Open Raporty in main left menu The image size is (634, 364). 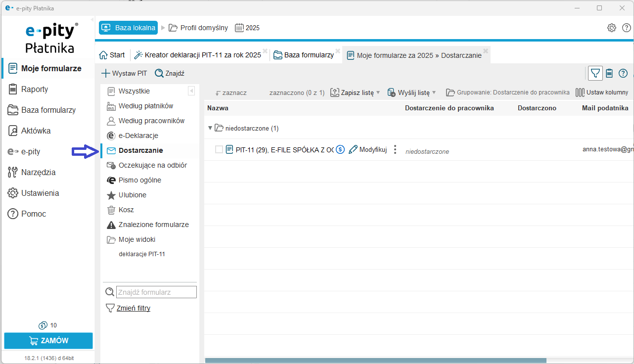35,89
